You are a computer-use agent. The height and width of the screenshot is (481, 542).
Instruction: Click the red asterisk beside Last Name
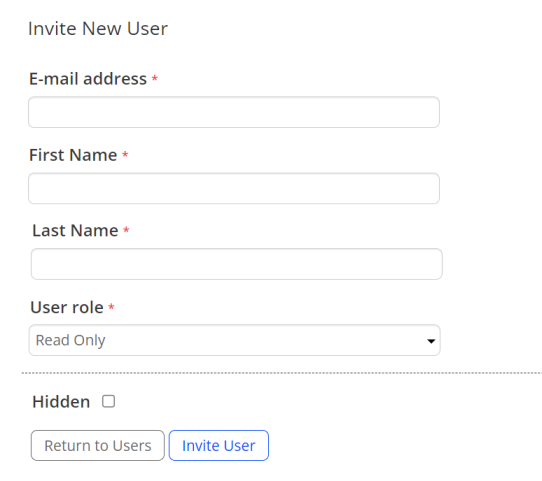coord(126,230)
